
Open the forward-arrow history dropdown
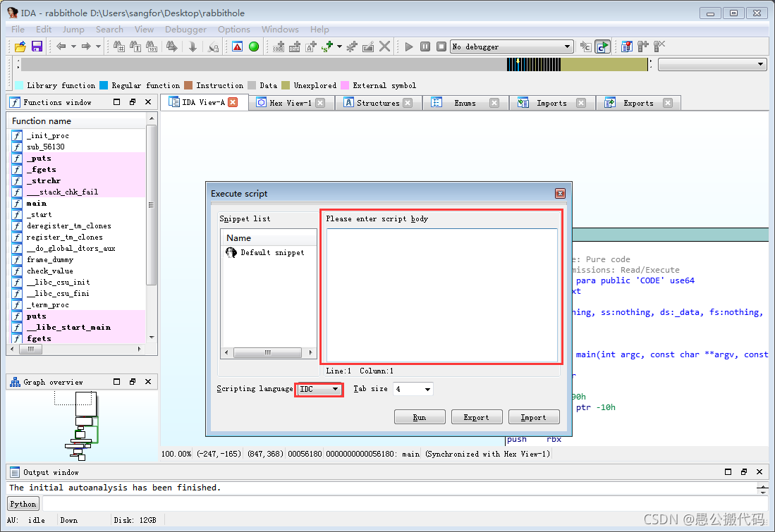[98, 47]
